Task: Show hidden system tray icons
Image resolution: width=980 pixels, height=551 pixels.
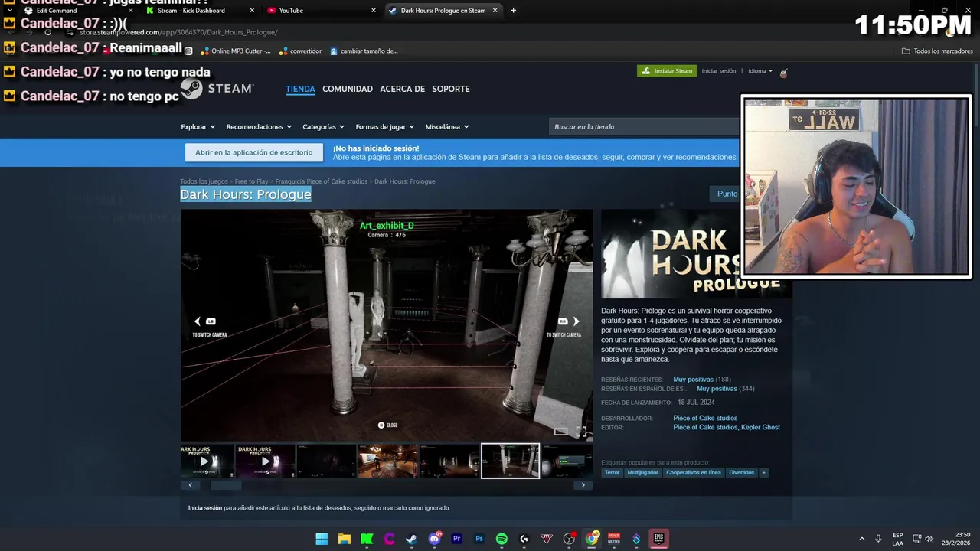Action: (x=861, y=539)
